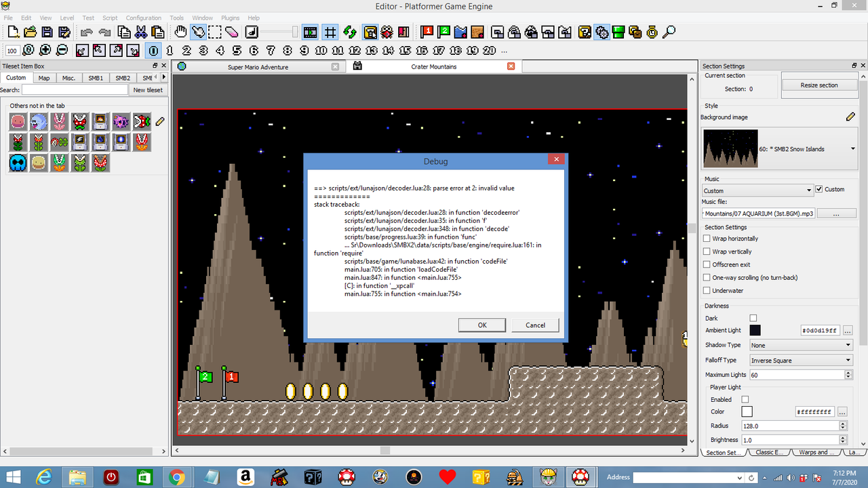This screenshot has width=868, height=488.
Task: Enable the Underwater section setting
Action: pyautogui.click(x=707, y=290)
